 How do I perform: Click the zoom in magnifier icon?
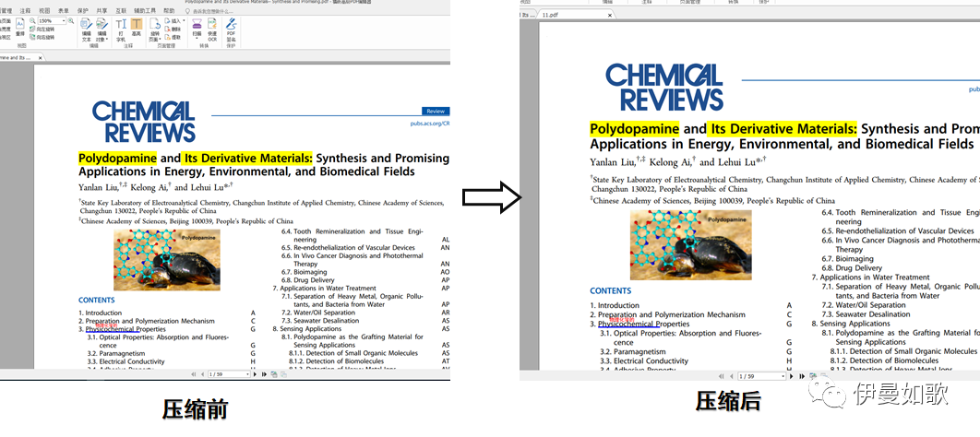pos(71,20)
